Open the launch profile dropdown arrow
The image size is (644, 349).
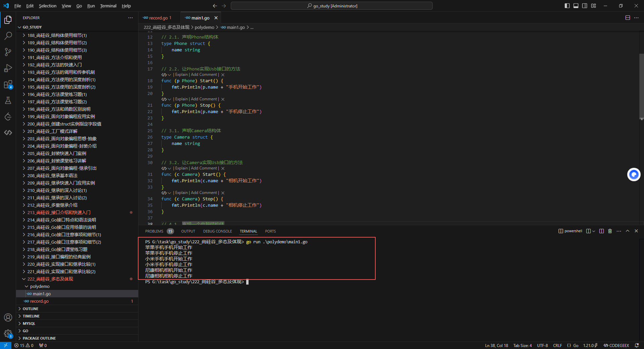594,231
